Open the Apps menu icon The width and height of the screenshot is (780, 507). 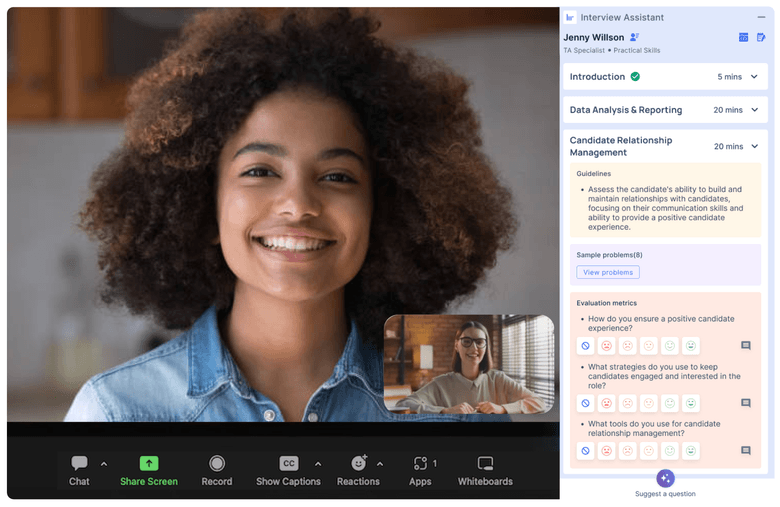420,464
